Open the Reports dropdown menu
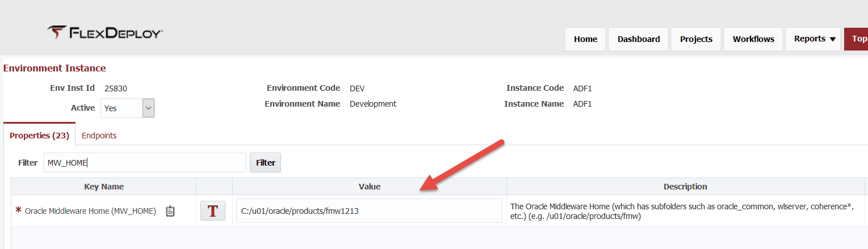868x249 pixels. (x=814, y=39)
